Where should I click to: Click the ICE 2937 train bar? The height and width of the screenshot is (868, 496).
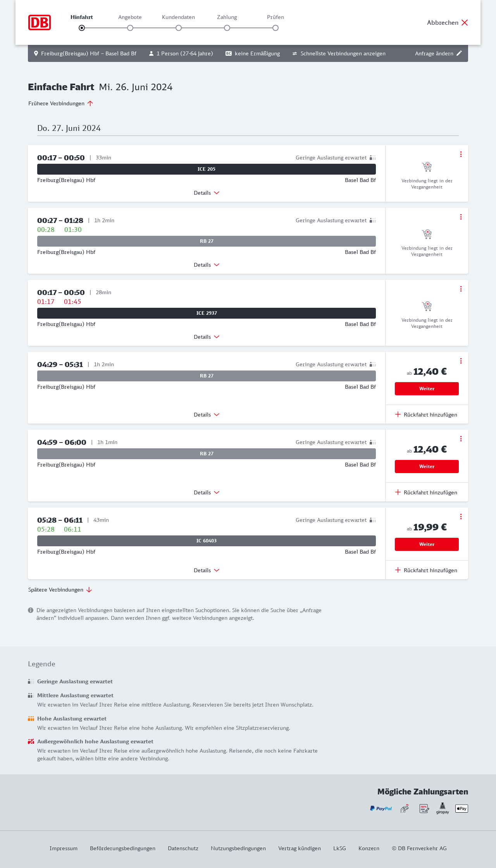[207, 313]
